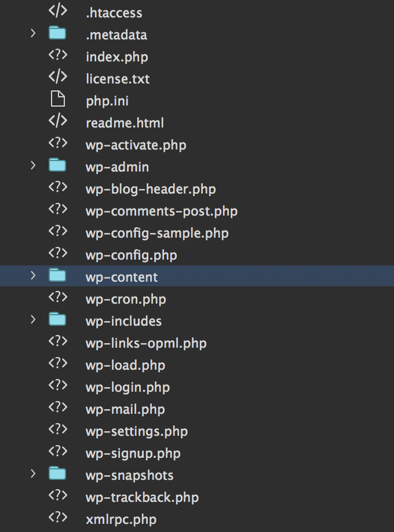Viewport: 394px width, 532px height.
Task: Open index.php file name
Action: pyautogui.click(x=116, y=57)
